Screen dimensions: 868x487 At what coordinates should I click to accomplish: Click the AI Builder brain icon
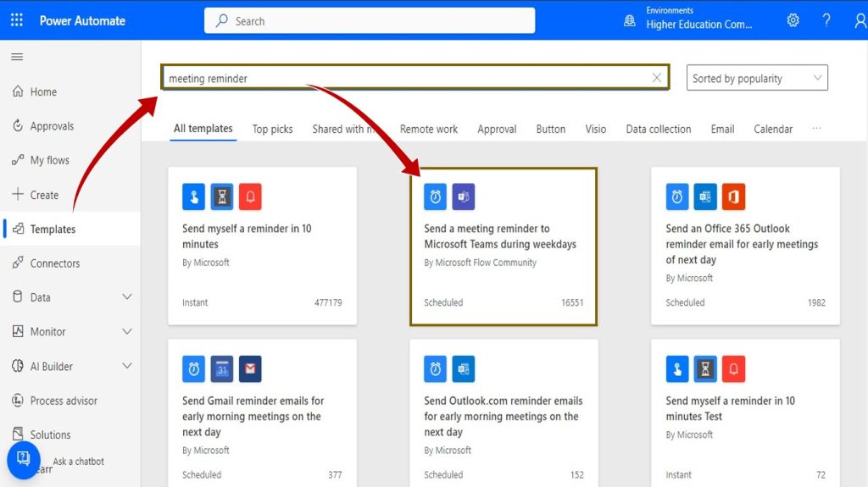click(18, 366)
